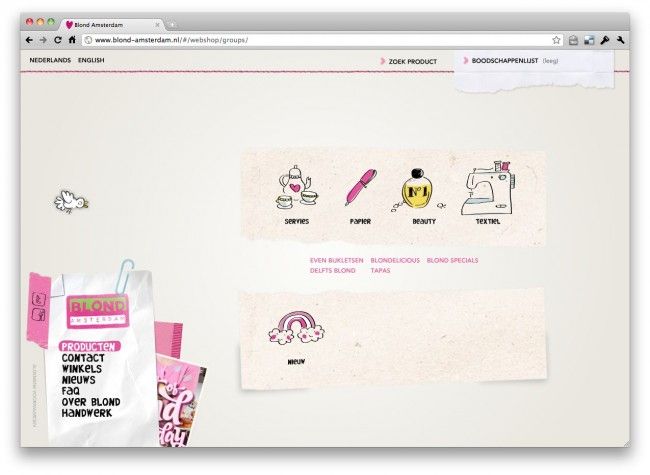The height and width of the screenshot is (475, 650).
Task: Switch language to Nederlands
Action: coord(50,60)
